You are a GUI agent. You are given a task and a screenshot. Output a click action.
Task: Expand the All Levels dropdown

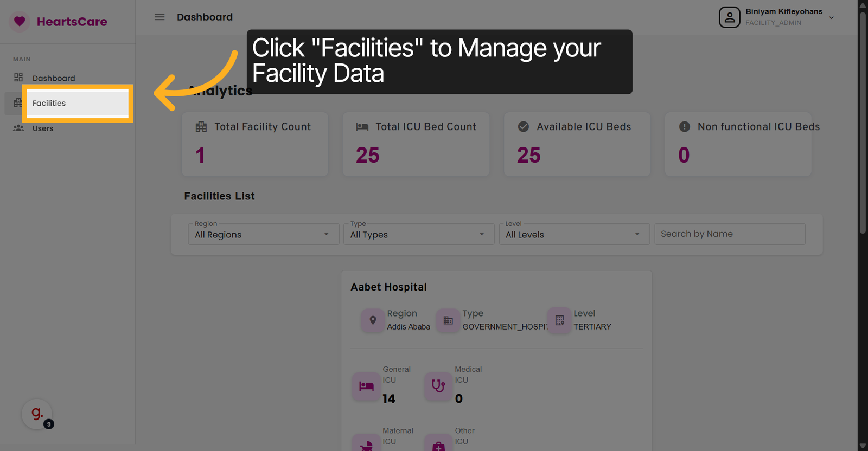573,235
